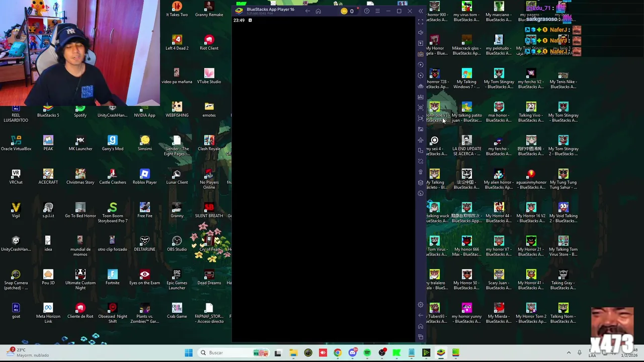Image resolution: width=644 pixels, height=362 pixels.
Task: Select Riot Client desktop shortcut
Action: pyautogui.click(x=209, y=42)
